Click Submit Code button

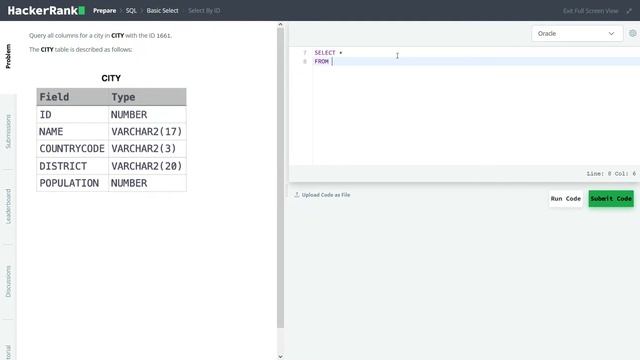pyautogui.click(x=611, y=199)
